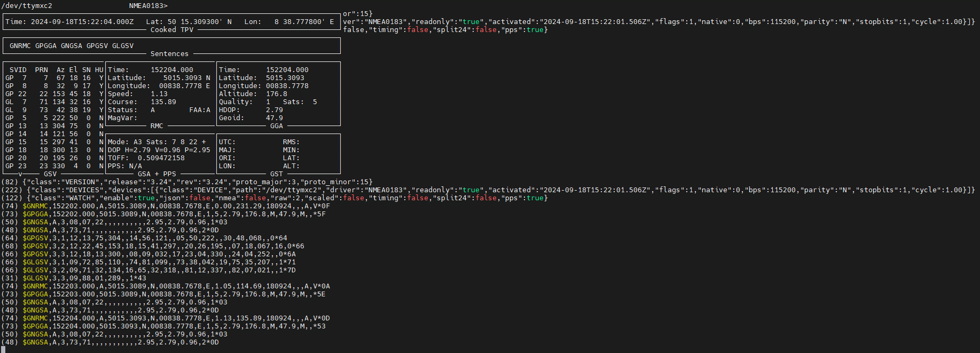Click the Altitude value 176.8 in GGA panel

(277, 94)
